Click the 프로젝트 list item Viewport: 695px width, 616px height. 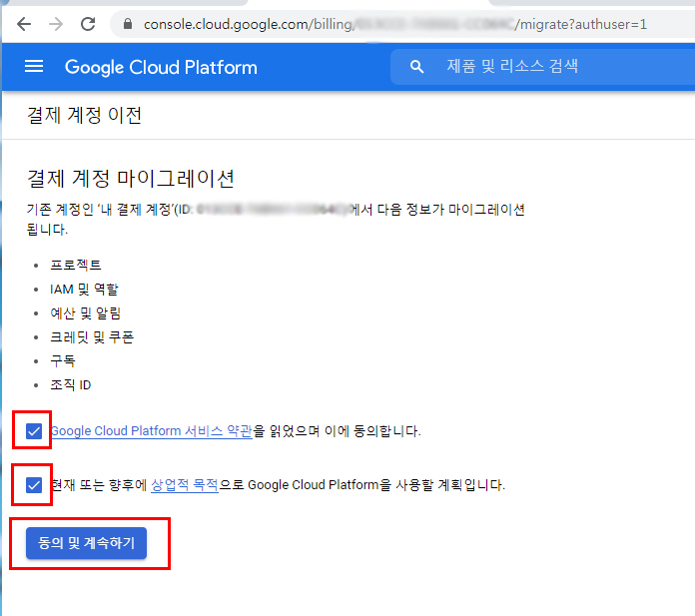coord(76,265)
